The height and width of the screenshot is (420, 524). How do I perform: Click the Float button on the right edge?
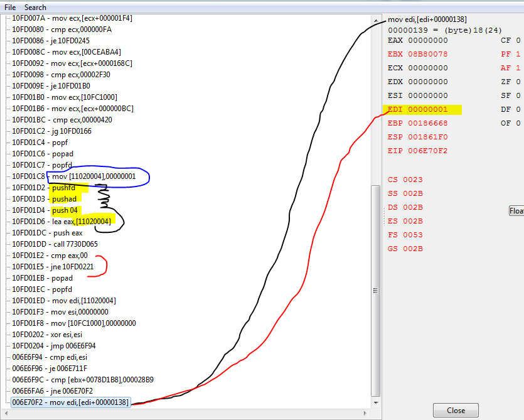click(x=516, y=211)
